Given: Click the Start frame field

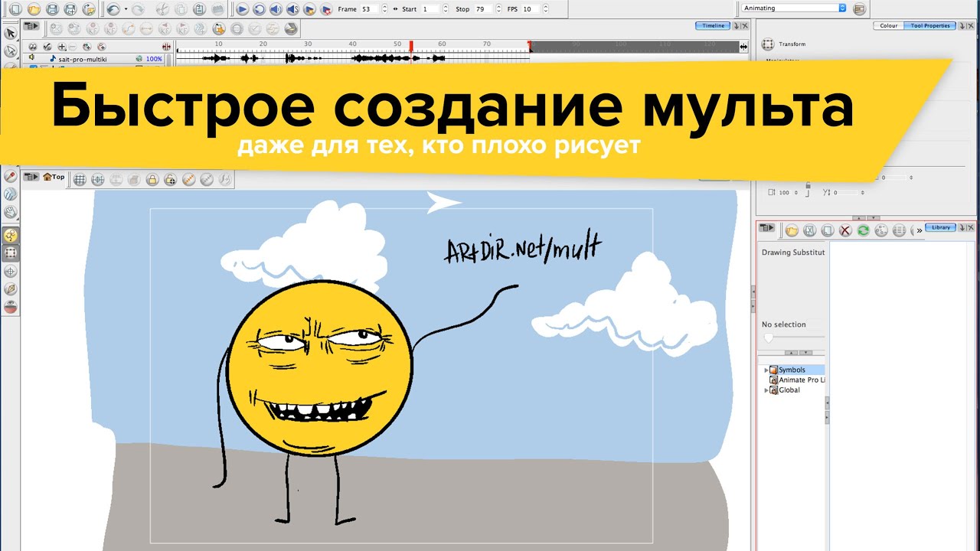Looking at the screenshot, I should click(430, 9).
